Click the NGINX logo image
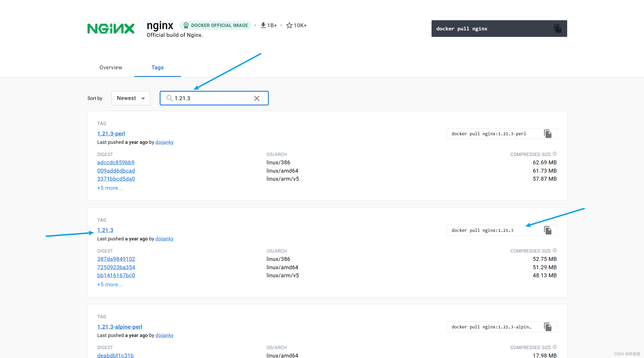 point(111,29)
